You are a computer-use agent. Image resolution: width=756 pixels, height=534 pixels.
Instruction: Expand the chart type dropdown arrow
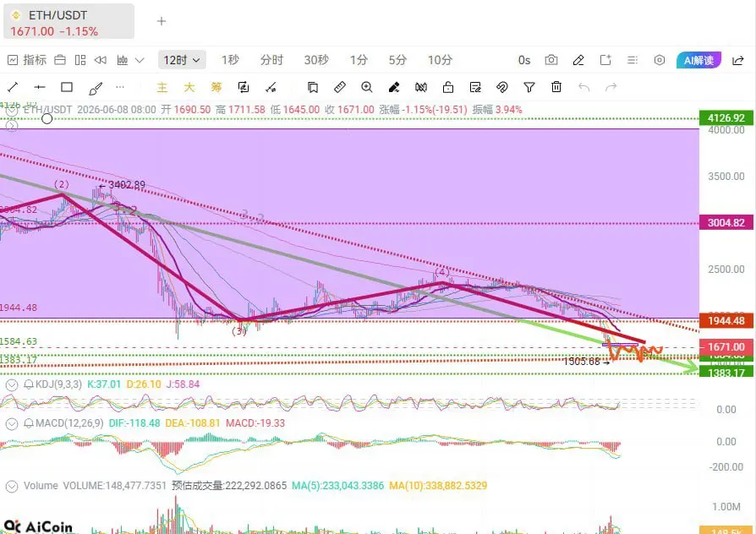[x=140, y=61]
